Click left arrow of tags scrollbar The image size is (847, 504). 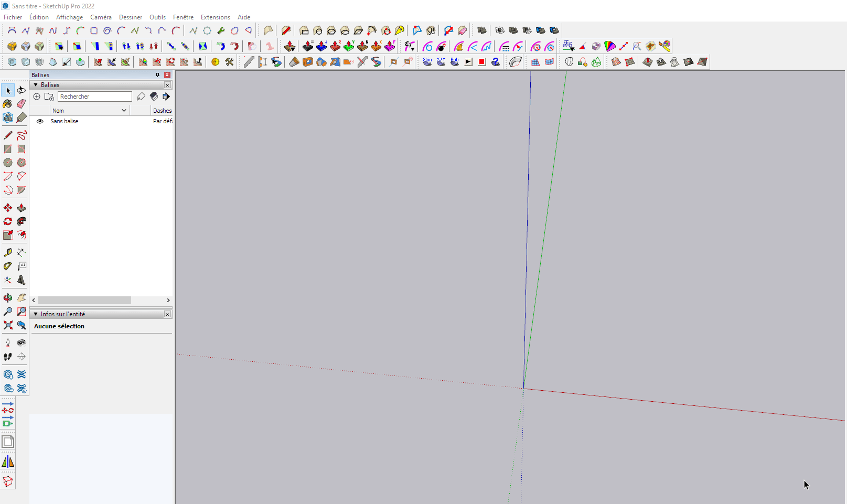34,301
